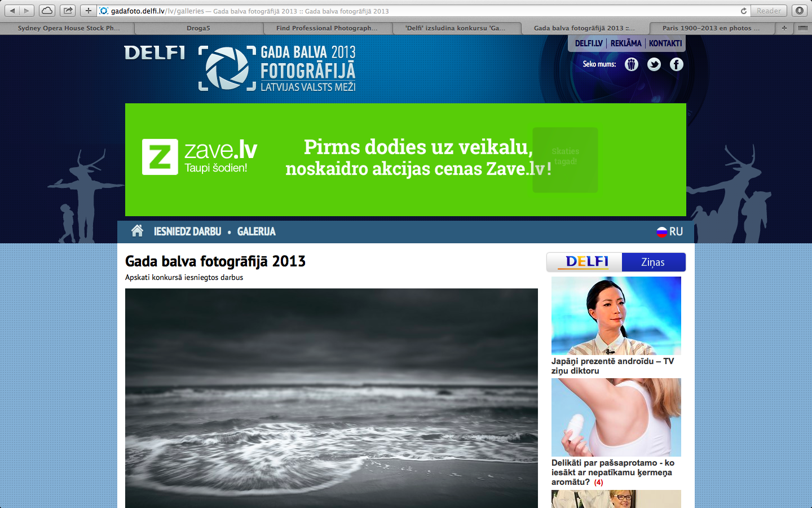Open the REKLĀMA link

(x=626, y=43)
